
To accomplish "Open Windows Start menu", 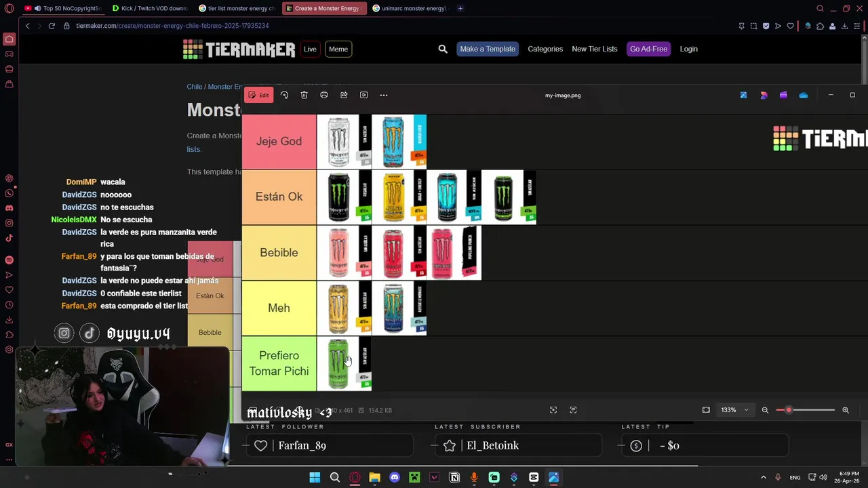I will [315, 477].
